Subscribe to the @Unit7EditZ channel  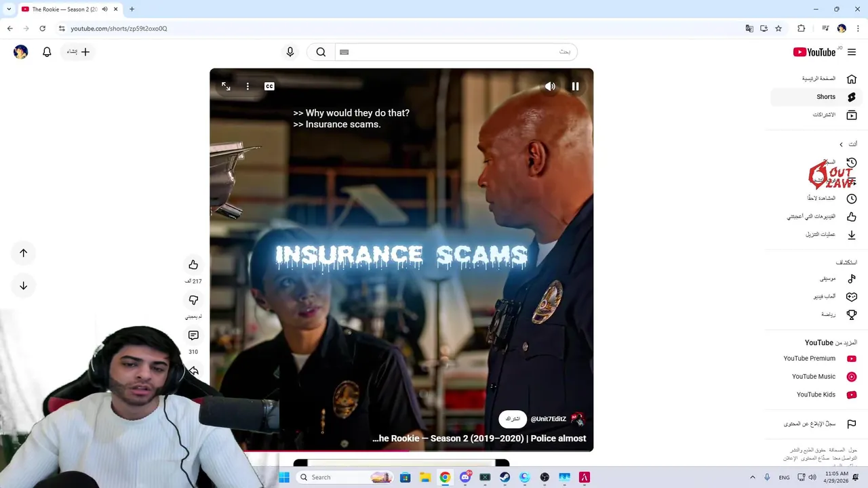point(513,419)
